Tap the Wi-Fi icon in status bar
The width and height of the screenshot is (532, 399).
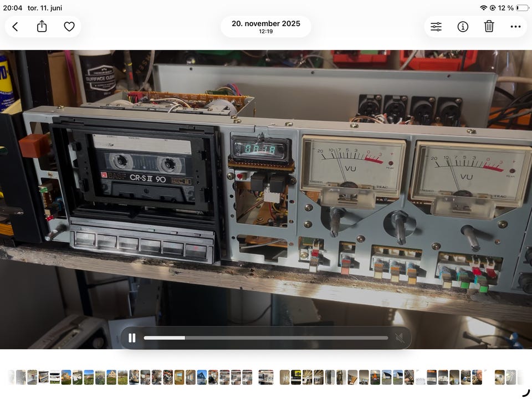pos(483,8)
